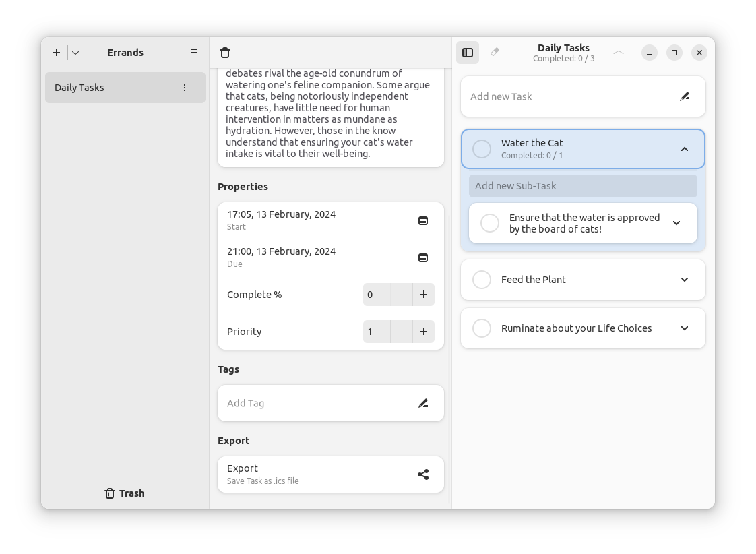Click the pencil icon in Add new Task field

click(685, 96)
